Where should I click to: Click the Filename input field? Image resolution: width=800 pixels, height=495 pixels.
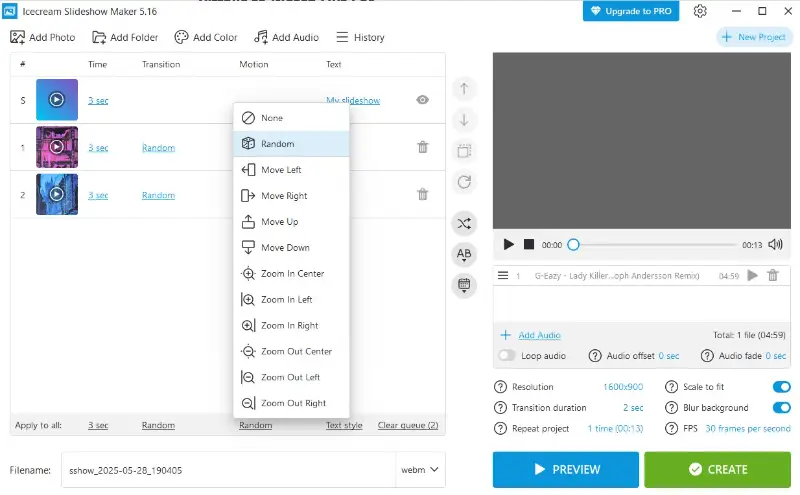point(228,470)
